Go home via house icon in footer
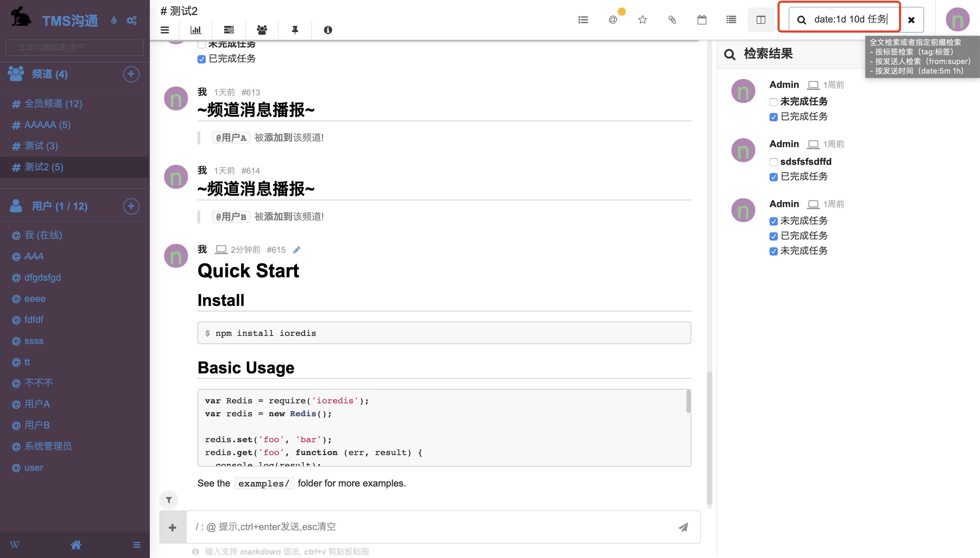This screenshot has height=558, width=980. click(76, 545)
